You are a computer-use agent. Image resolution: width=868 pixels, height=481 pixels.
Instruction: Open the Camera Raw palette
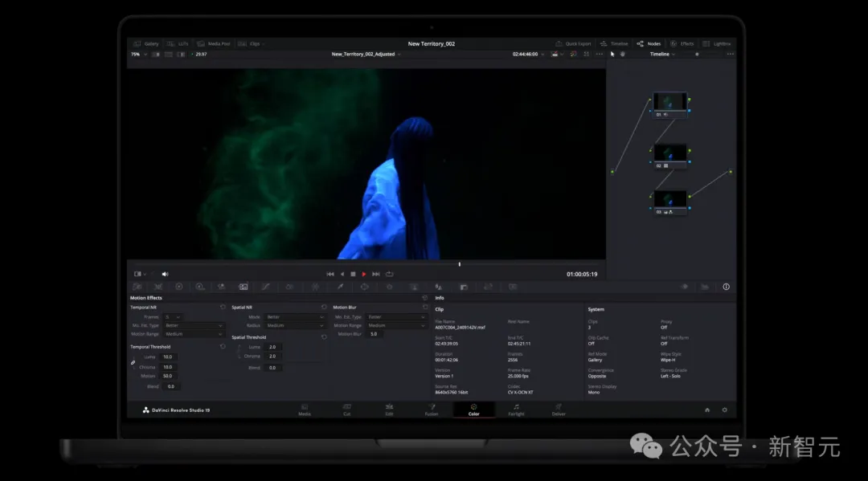137,287
